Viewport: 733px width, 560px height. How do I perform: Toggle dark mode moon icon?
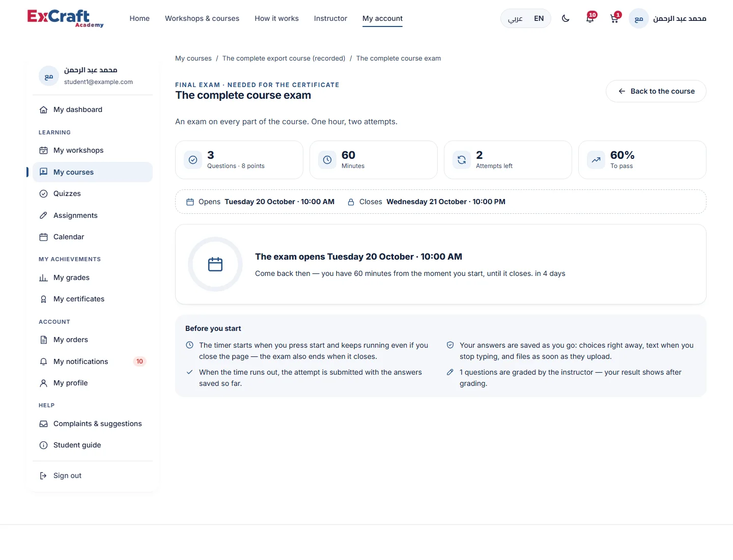(566, 18)
